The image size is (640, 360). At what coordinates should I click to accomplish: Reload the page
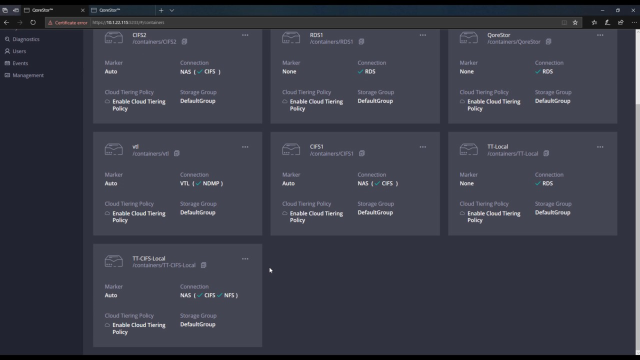pyautogui.click(x=33, y=22)
